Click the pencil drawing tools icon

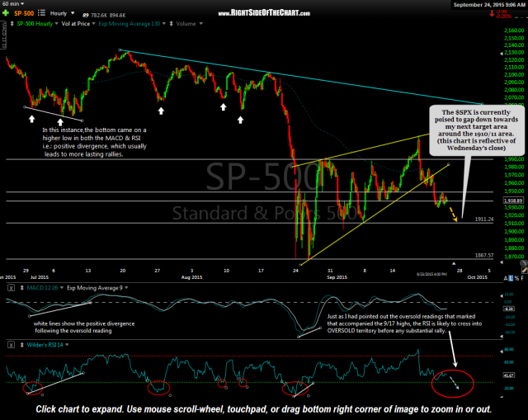pyautogui.click(x=525, y=270)
